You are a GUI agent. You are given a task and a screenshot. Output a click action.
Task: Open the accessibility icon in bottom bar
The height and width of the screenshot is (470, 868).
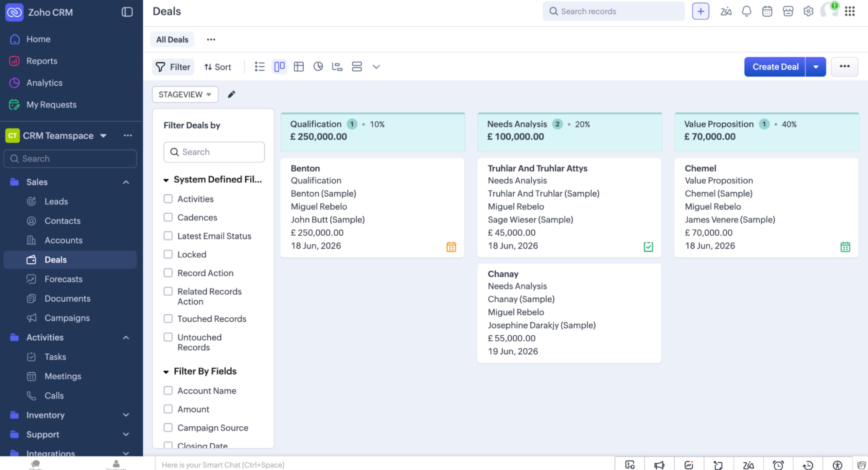click(837, 465)
